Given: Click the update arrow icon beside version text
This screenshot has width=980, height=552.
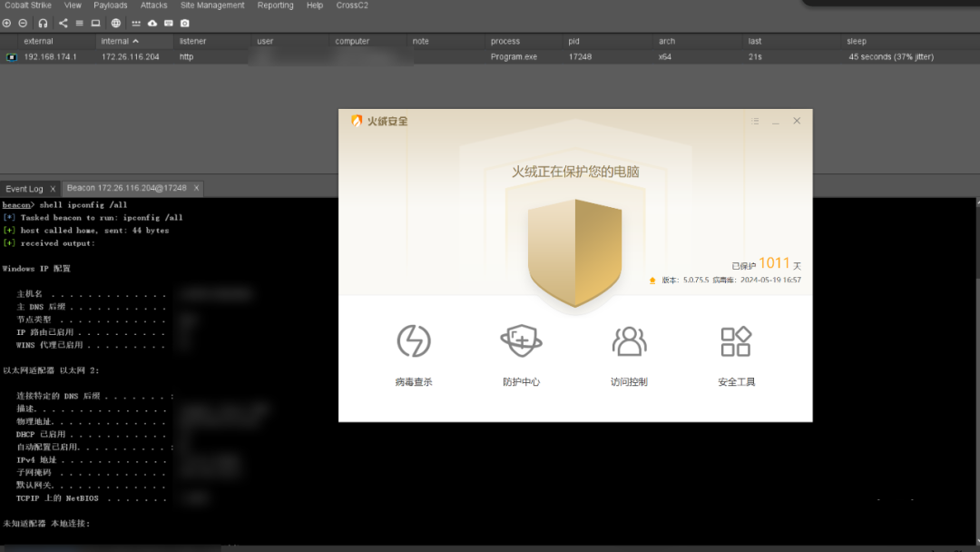Looking at the screenshot, I should 652,280.
